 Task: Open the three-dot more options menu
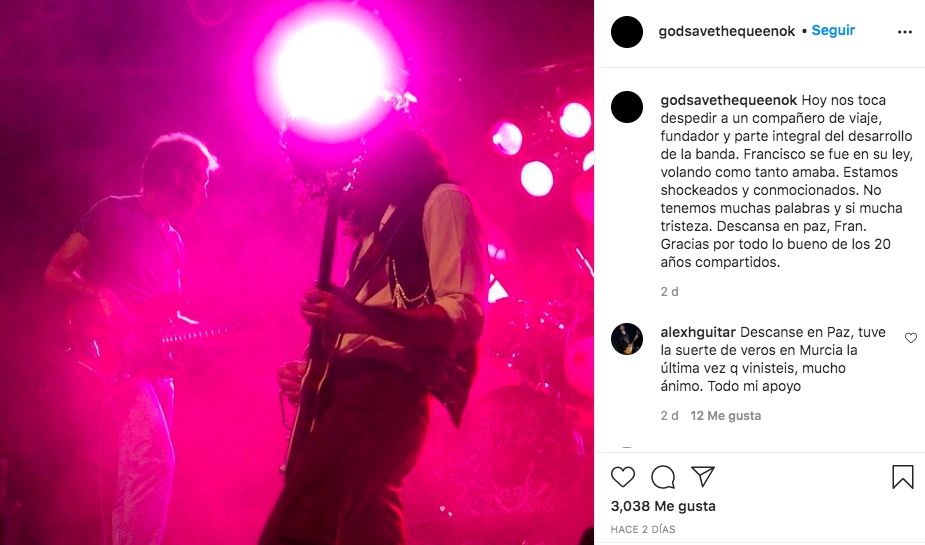[904, 32]
